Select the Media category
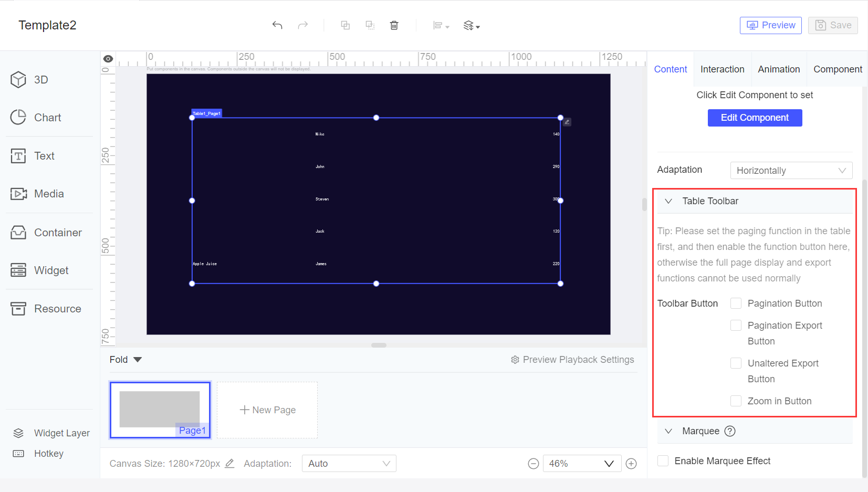This screenshot has height=492, width=868. (x=48, y=194)
